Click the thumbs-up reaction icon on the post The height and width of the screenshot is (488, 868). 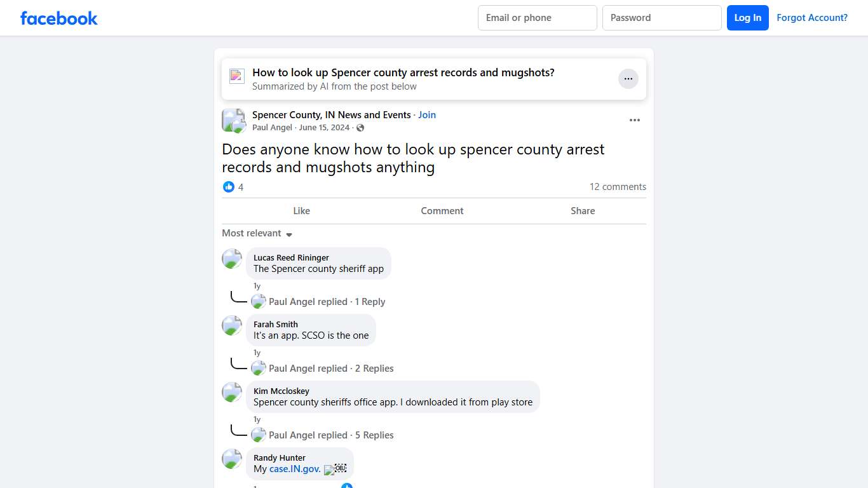[229, 186]
